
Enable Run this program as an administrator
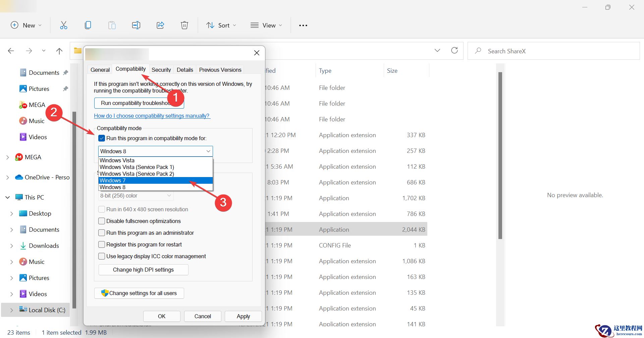coord(102,233)
